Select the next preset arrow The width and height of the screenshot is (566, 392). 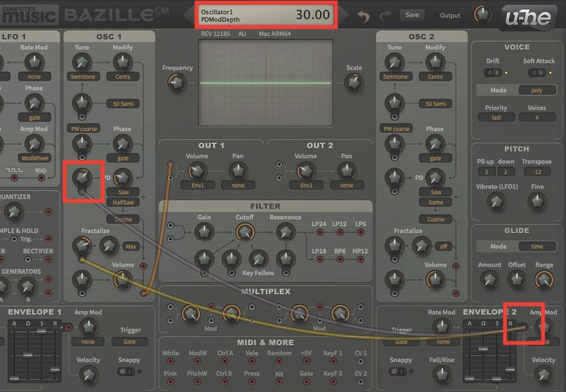pyautogui.click(x=345, y=14)
